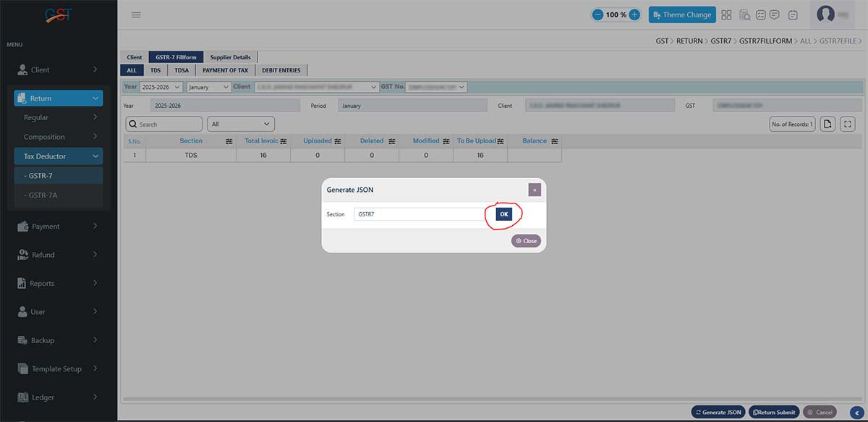This screenshot has width=868, height=422.
Task: Expand the Client menu in sidebar
Action: pos(58,69)
